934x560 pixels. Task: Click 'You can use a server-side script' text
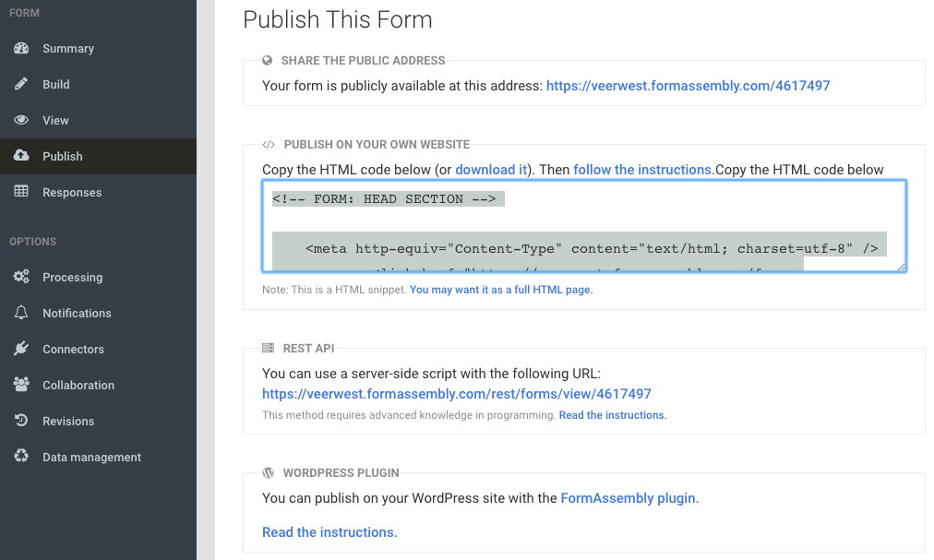pos(431,374)
